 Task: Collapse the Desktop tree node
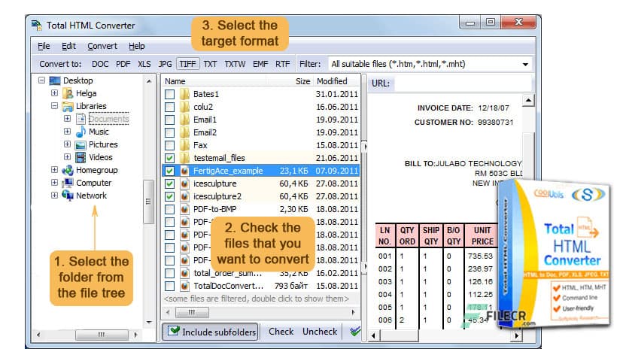[41, 80]
